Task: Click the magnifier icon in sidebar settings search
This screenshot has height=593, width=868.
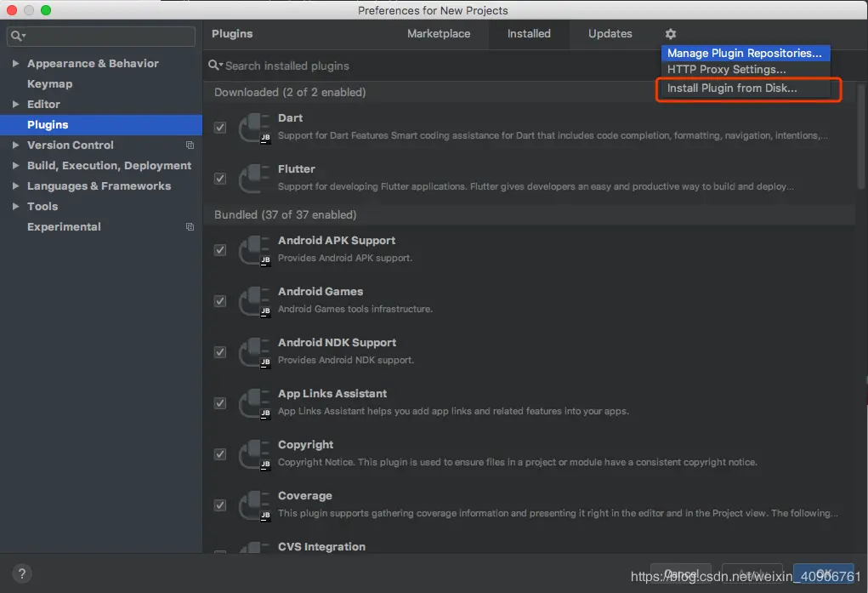Action: pos(18,36)
